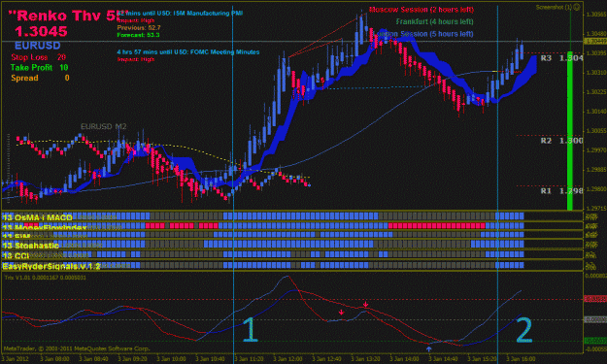This screenshot has width=607, height=364.
Task: Click the "3 Jan 13:20" time axis label
Action: click(x=365, y=359)
